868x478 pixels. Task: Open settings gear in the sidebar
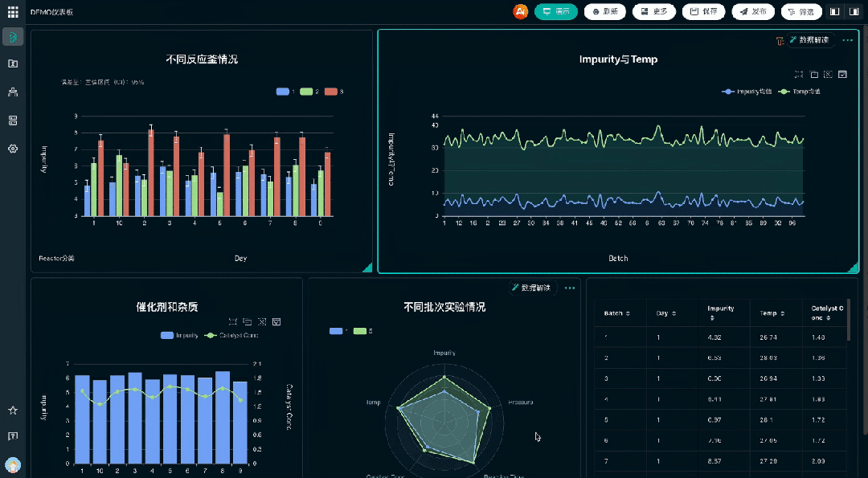pyautogui.click(x=13, y=149)
